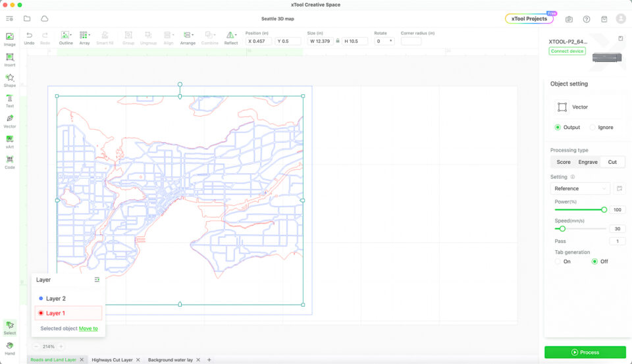Click the Undo arrow icon

[x=29, y=36]
